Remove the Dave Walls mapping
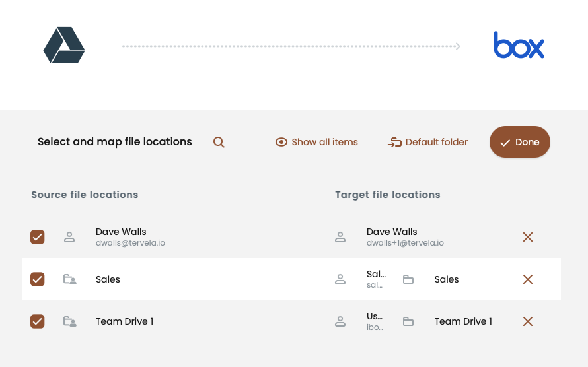 (x=527, y=237)
